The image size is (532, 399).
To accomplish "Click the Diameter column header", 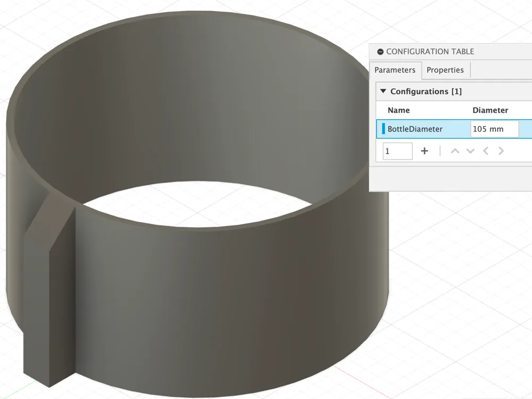I will (x=490, y=110).
